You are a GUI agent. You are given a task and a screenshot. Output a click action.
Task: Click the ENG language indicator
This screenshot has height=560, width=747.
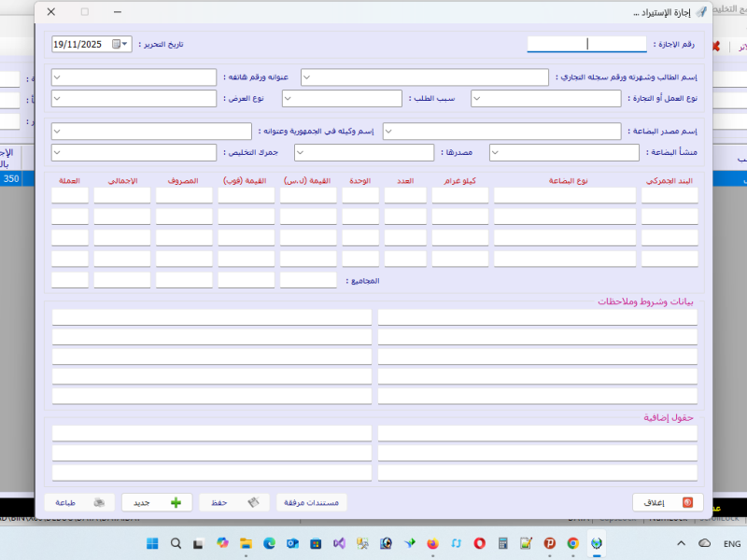(x=732, y=544)
